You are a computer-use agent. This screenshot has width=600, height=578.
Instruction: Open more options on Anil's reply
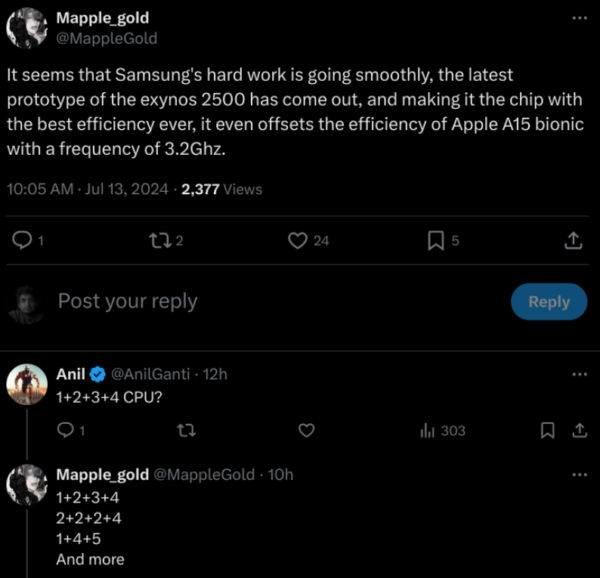[x=578, y=374]
